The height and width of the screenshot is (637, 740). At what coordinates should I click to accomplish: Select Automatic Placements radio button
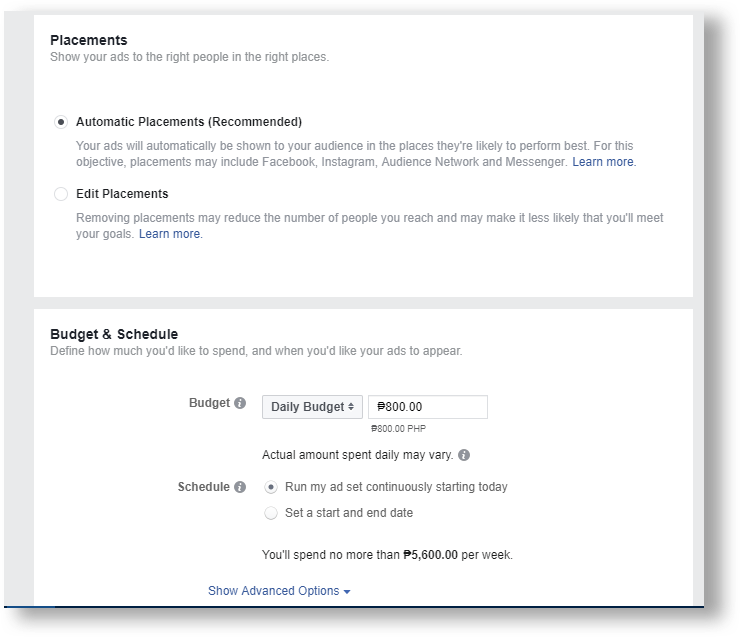click(61, 122)
